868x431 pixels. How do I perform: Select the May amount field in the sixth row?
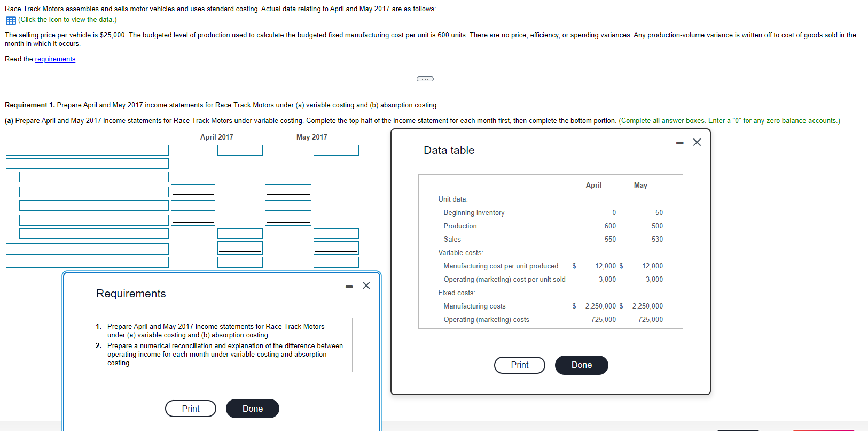coord(288,219)
